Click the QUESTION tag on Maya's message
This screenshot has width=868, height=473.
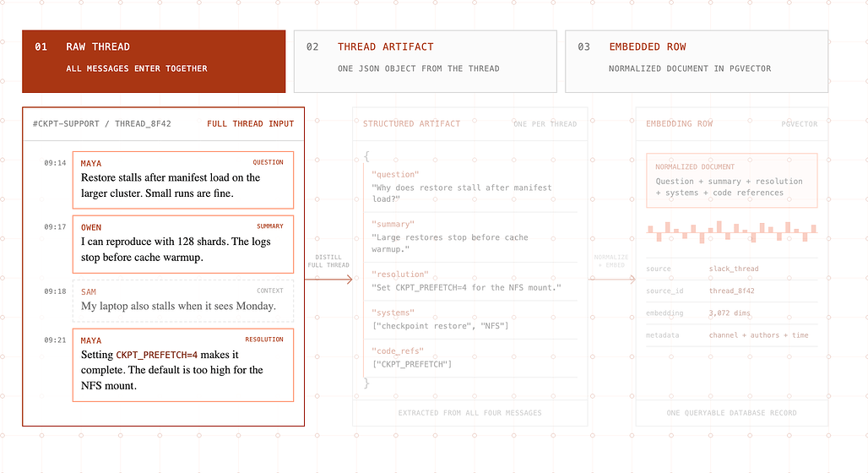tap(268, 162)
